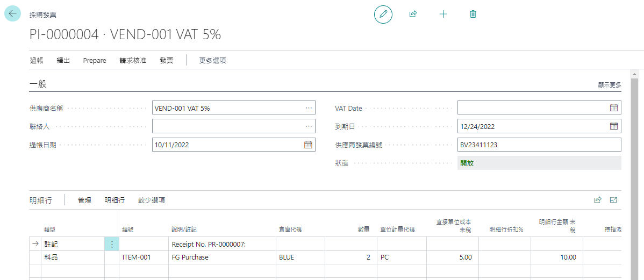This screenshot has height=280, width=644.
Task: Open the share icon in the header
Action: click(413, 14)
